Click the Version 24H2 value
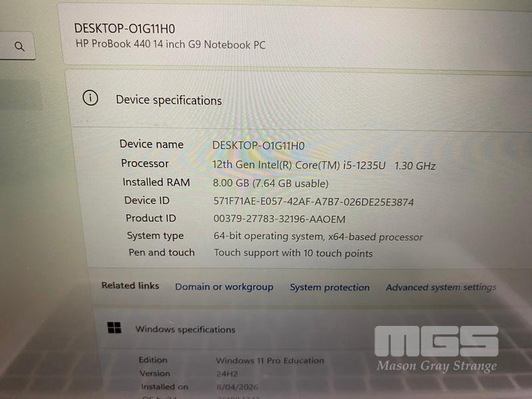The height and width of the screenshot is (399, 532). click(227, 374)
